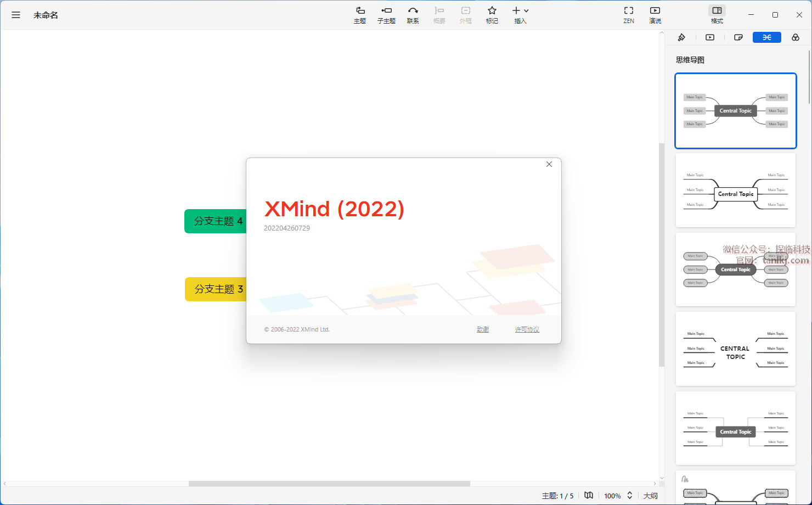
Task: Open the sticker note tab
Action: tap(738, 37)
